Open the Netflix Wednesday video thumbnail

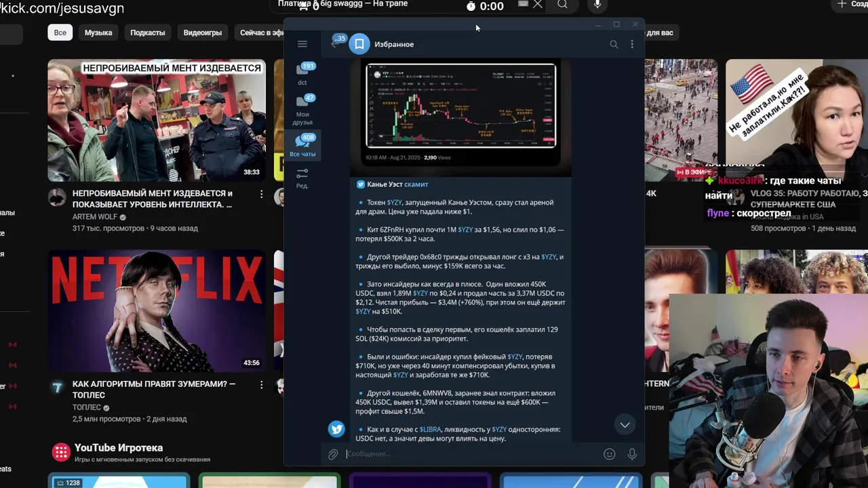pyautogui.click(x=157, y=311)
